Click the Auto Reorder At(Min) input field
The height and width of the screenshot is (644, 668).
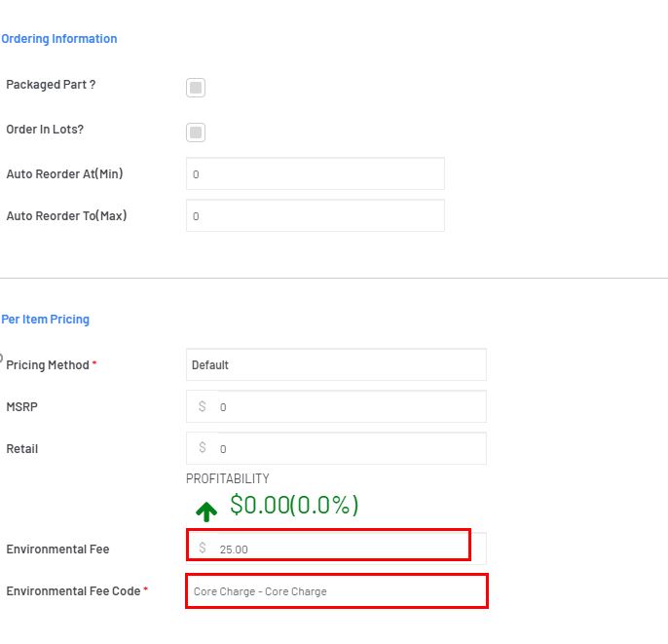pyautogui.click(x=315, y=173)
